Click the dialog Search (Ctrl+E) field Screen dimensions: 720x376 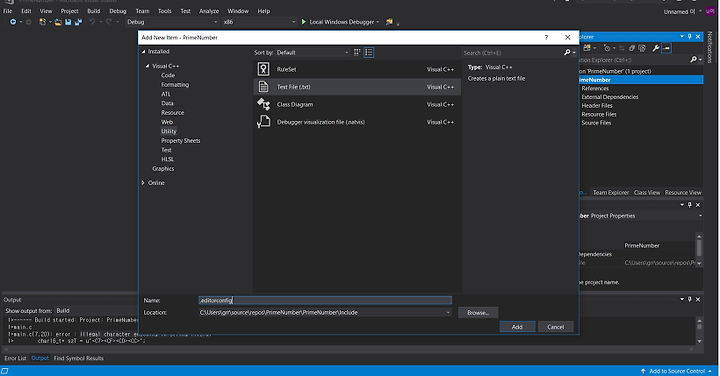tap(512, 53)
